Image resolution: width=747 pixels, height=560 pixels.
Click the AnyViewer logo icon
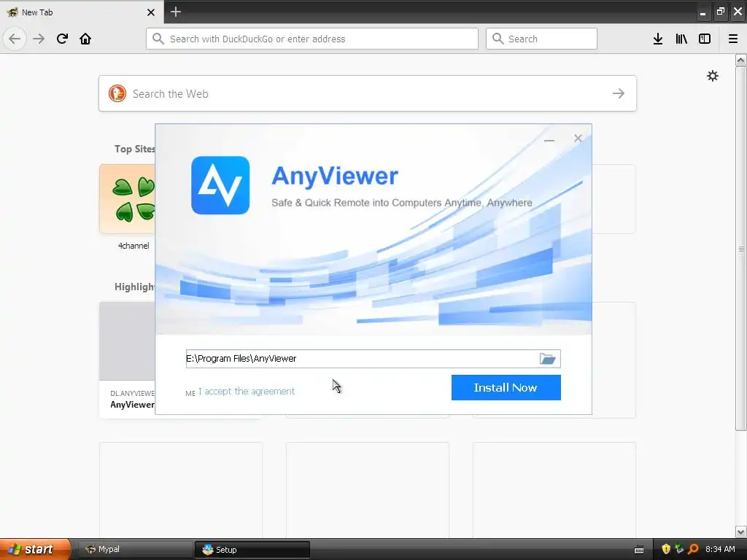click(220, 185)
